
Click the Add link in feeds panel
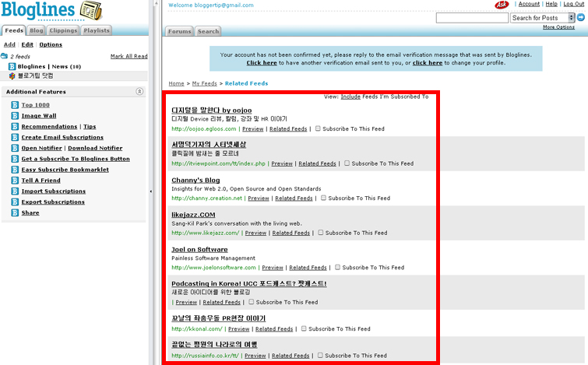click(x=9, y=44)
